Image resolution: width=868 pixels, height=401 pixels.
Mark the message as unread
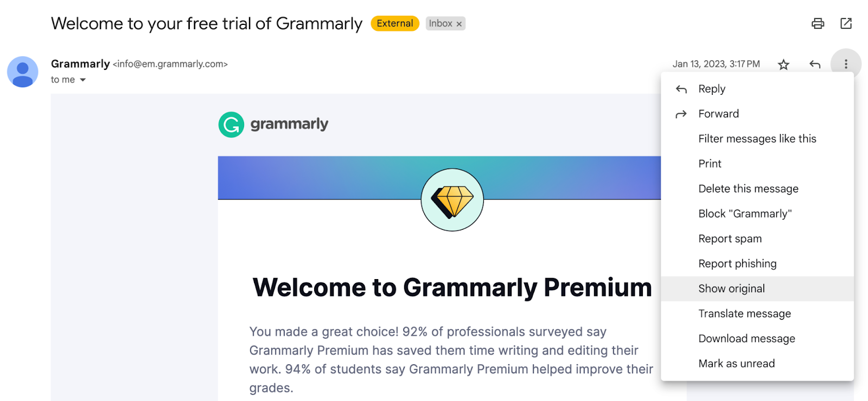click(736, 363)
